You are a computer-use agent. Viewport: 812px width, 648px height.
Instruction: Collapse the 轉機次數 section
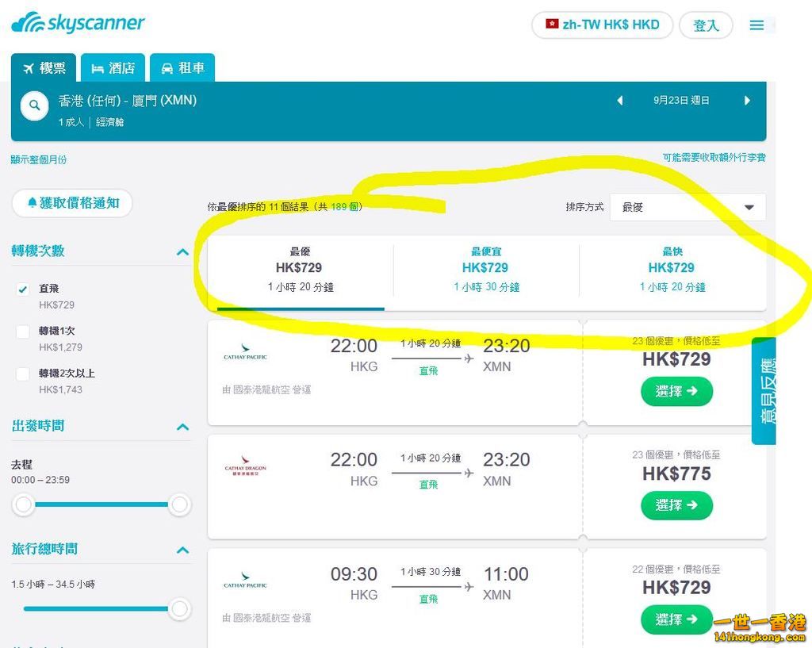(x=182, y=252)
